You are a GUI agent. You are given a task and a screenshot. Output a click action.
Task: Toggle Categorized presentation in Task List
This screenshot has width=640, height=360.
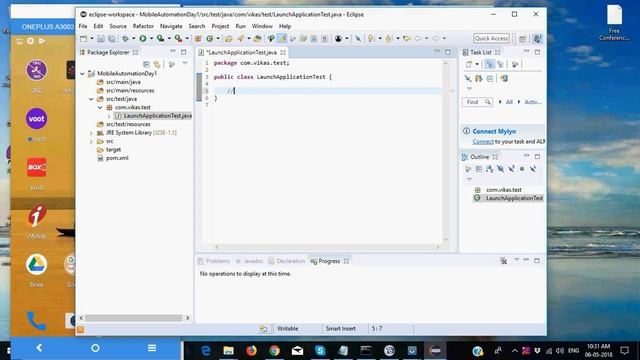point(489,64)
